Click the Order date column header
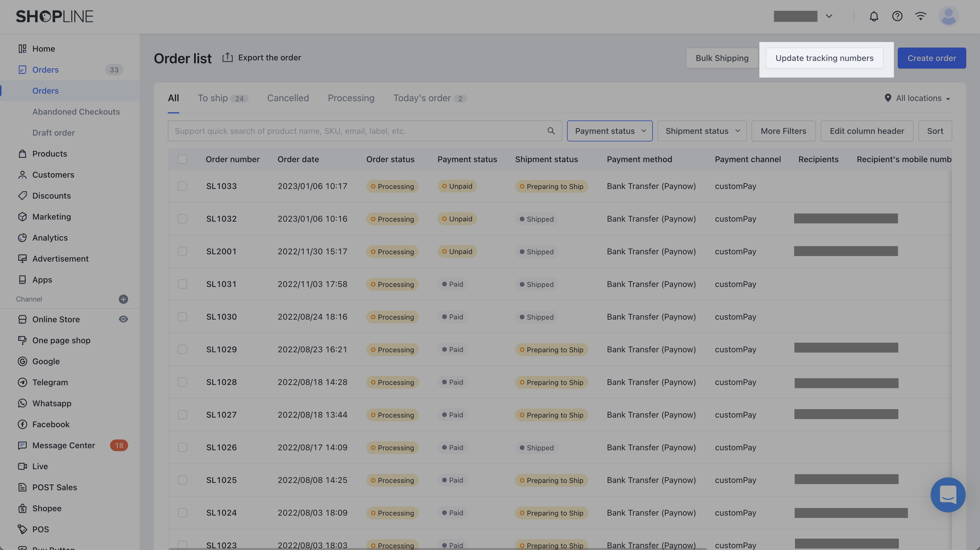 coord(298,159)
